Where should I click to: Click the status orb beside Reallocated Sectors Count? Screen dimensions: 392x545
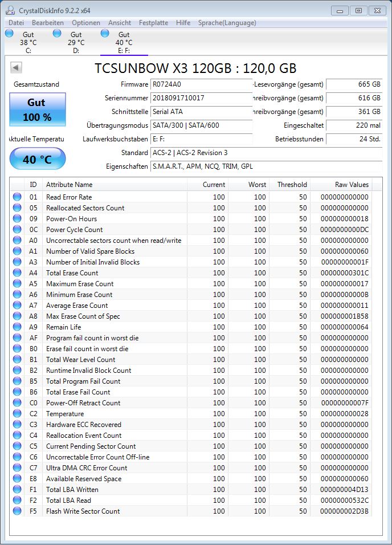coord(17,208)
